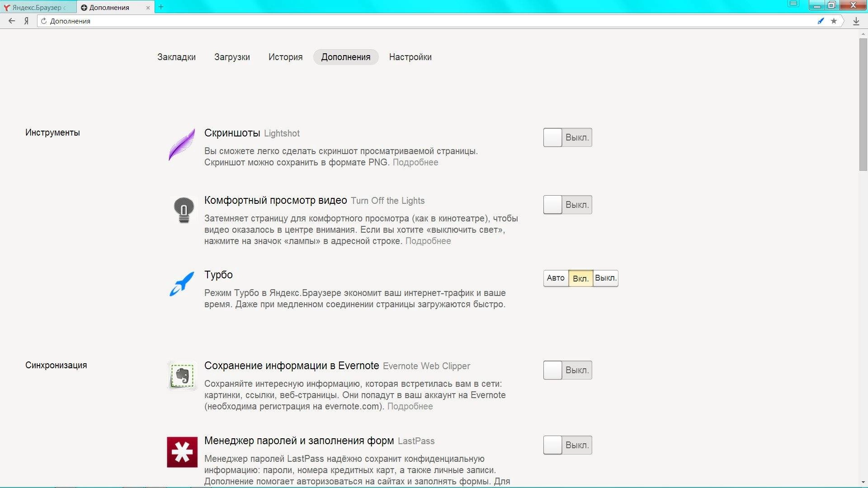Open downloads via the download arrow icon
Screen dimensions: 868x488
(x=856, y=21)
